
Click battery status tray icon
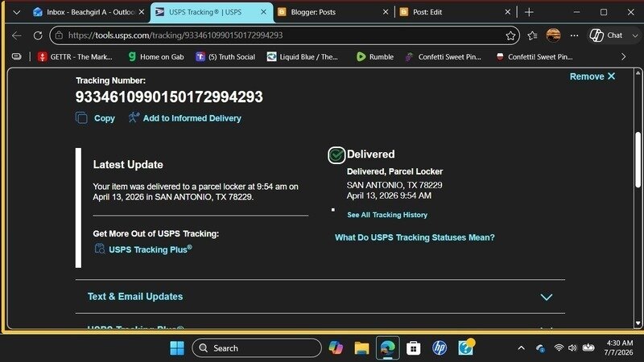(588, 348)
